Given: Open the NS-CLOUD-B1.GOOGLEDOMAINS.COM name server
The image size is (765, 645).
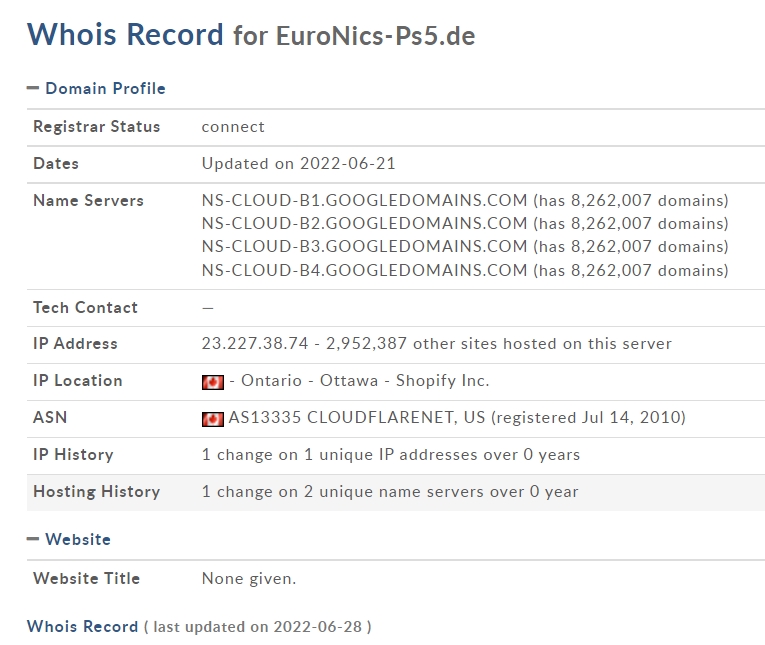Looking at the screenshot, I should (x=364, y=200).
